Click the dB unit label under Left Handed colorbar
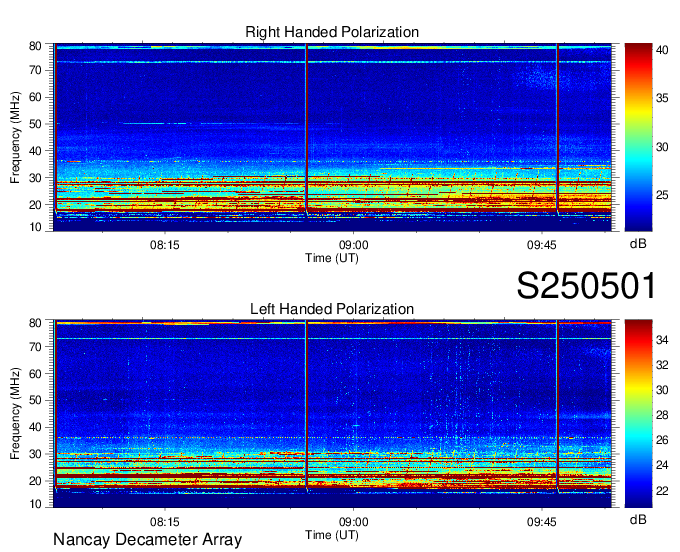Image resolution: width=680 pixels, height=552 pixels. 638,520
